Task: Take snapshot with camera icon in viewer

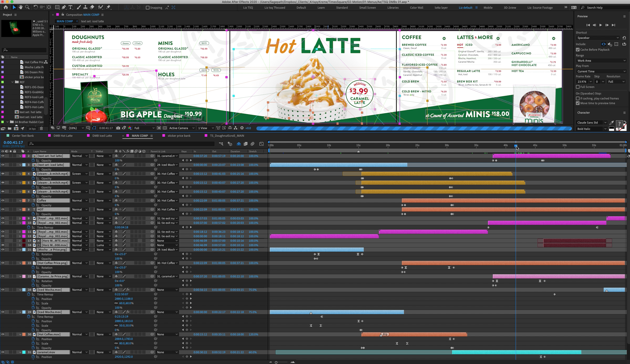Action: [x=118, y=128]
